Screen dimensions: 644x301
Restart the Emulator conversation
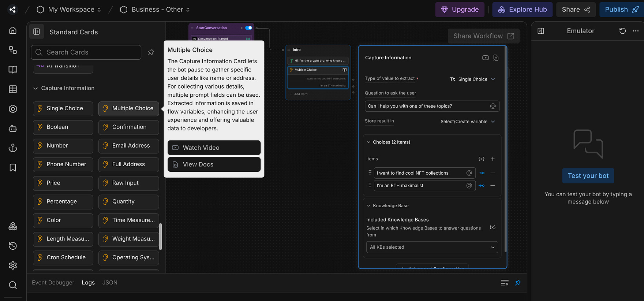click(x=622, y=31)
